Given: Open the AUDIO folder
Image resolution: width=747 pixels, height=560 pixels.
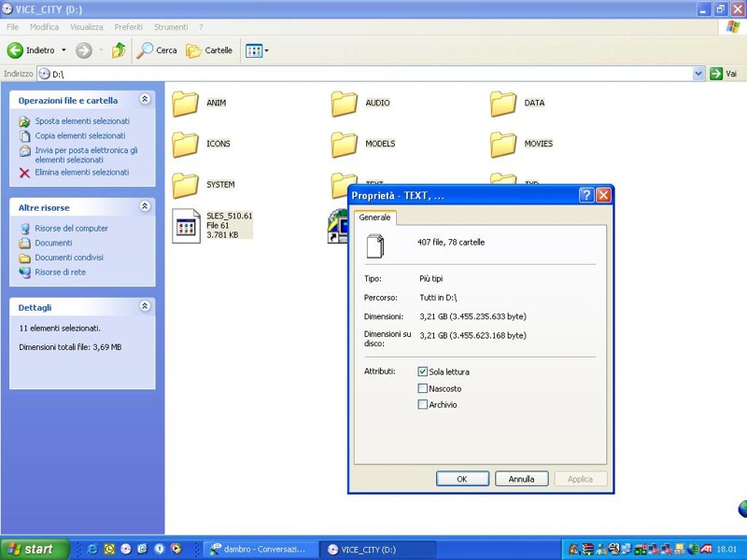Looking at the screenshot, I should click(x=344, y=104).
